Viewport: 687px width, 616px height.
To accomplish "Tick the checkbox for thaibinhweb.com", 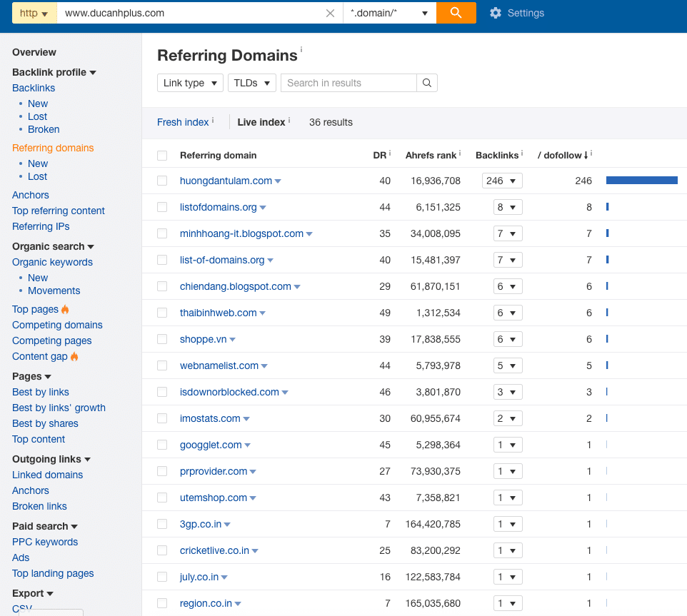I will tap(162, 313).
